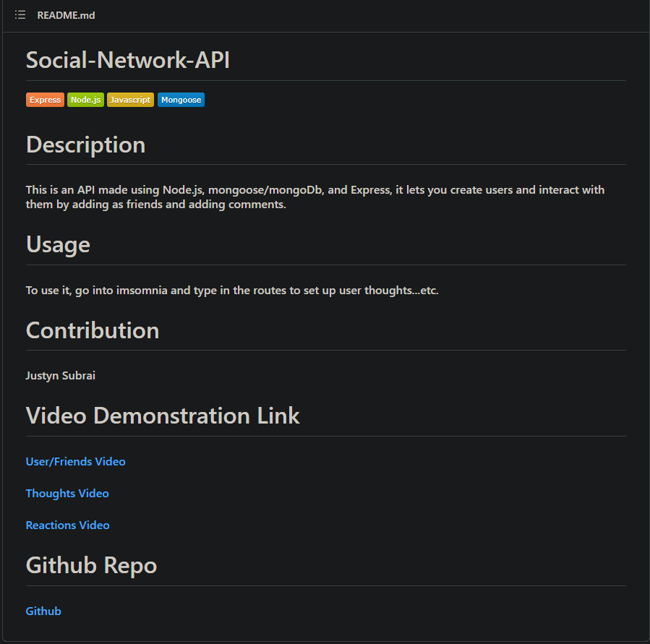Click the green Node.js badge
The image size is (650, 644).
(86, 100)
